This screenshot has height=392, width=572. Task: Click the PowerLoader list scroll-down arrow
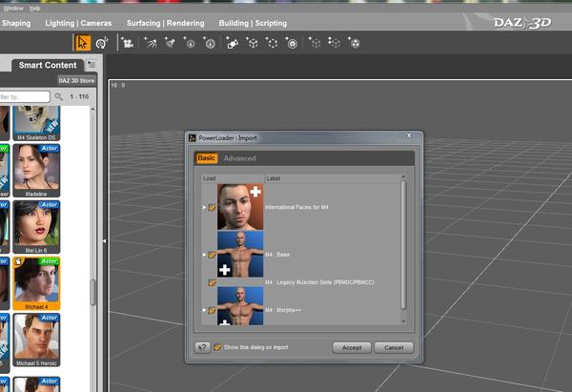(403, 321)
